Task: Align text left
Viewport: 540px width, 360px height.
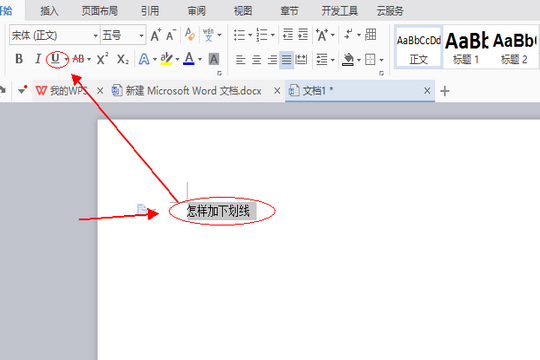Action: pos(240,60)
